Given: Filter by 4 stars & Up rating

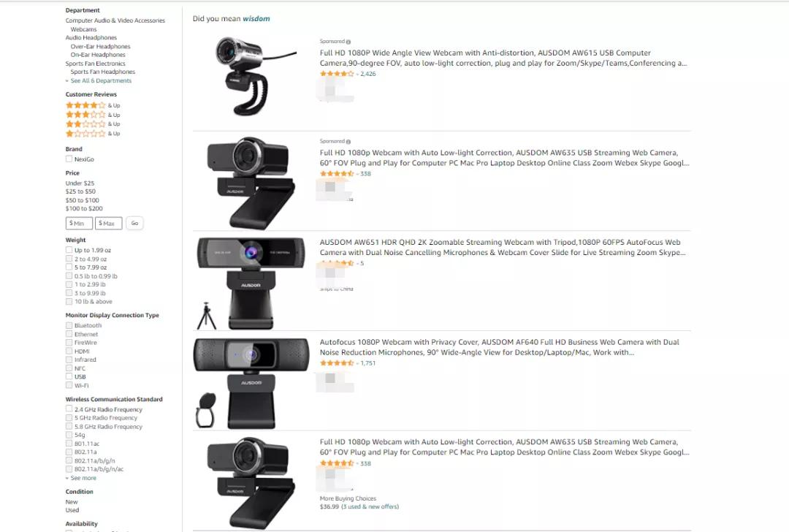Looking at the screenshot, I should point(93,105).
